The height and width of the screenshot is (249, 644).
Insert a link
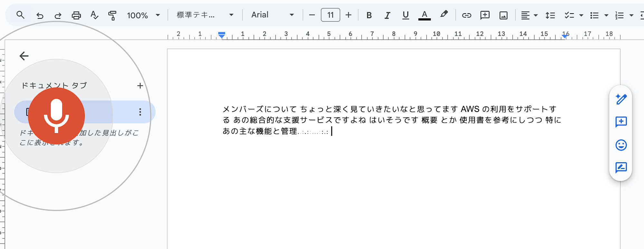pos(467,15)
